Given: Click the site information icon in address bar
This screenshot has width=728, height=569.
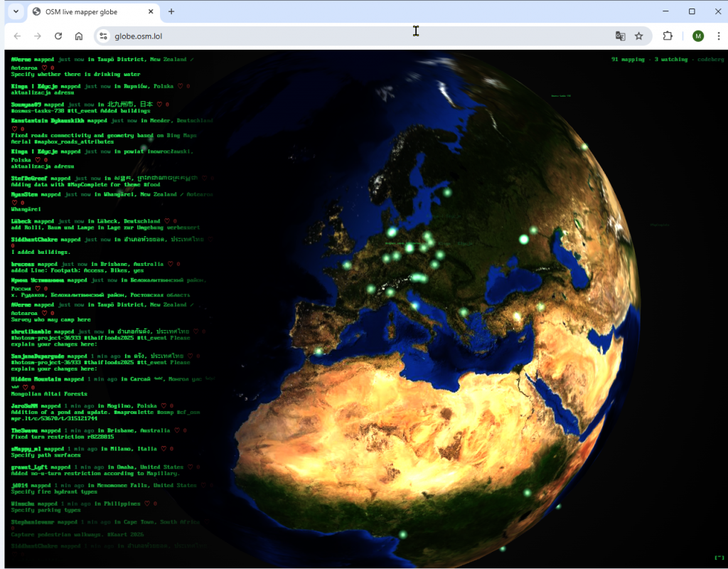Looking at the screenshot, I should [103, 36].
